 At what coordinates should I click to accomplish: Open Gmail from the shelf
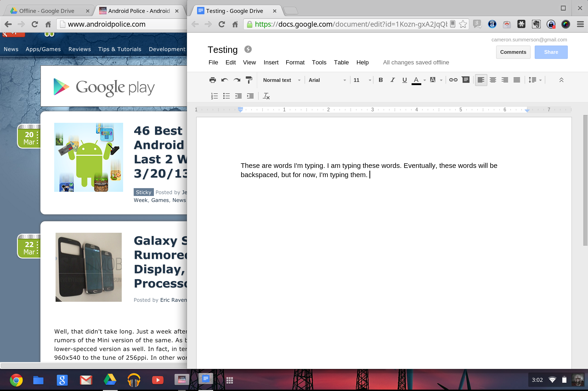click(86, 380)
